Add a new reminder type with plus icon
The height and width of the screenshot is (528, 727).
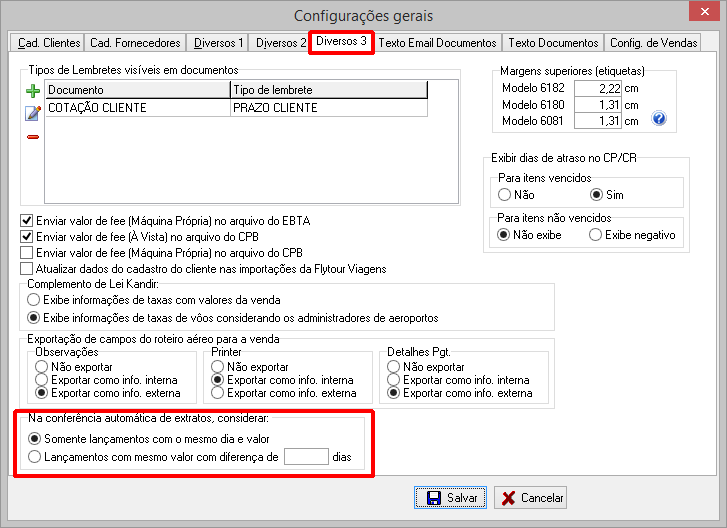(x=33, y=91)
